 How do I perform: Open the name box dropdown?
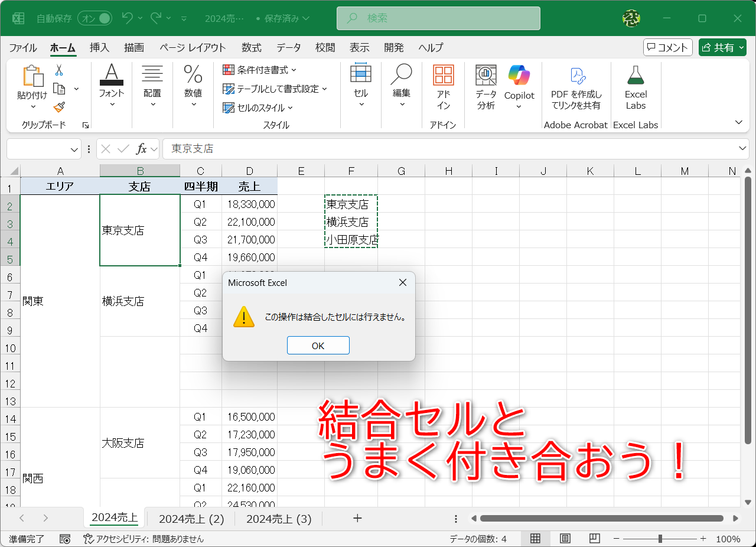[74, 149]
